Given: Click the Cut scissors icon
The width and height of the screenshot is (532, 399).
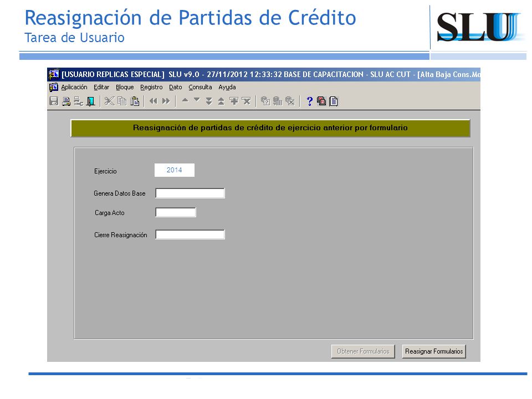Looking at the screenshot, I should point(109,101).
